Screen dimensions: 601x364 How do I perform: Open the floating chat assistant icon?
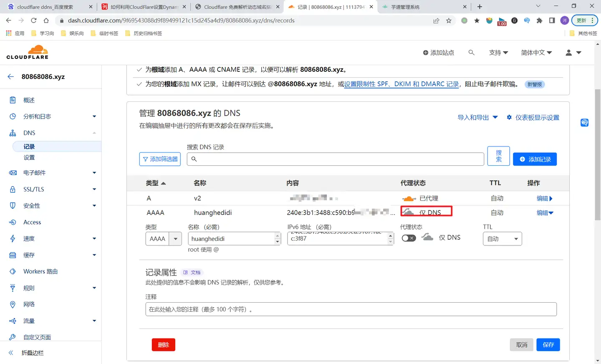[584, 123]
